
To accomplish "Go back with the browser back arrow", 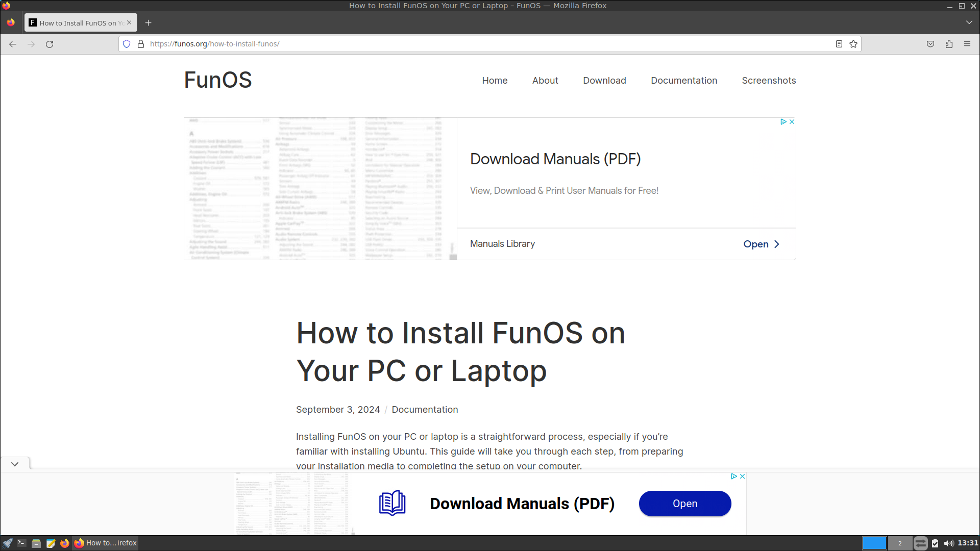I will (13, 44).
